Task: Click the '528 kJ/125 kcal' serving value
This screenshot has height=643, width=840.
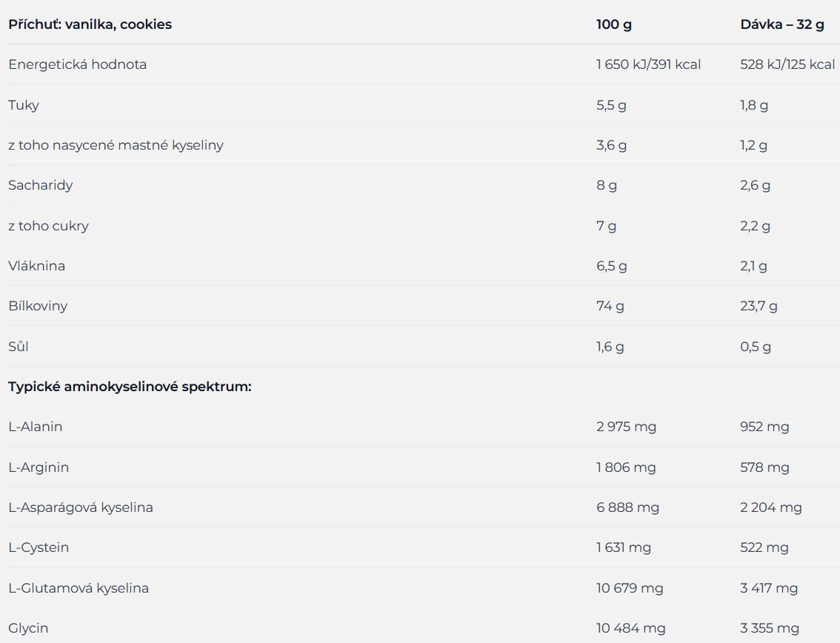Action: point(787,64)
